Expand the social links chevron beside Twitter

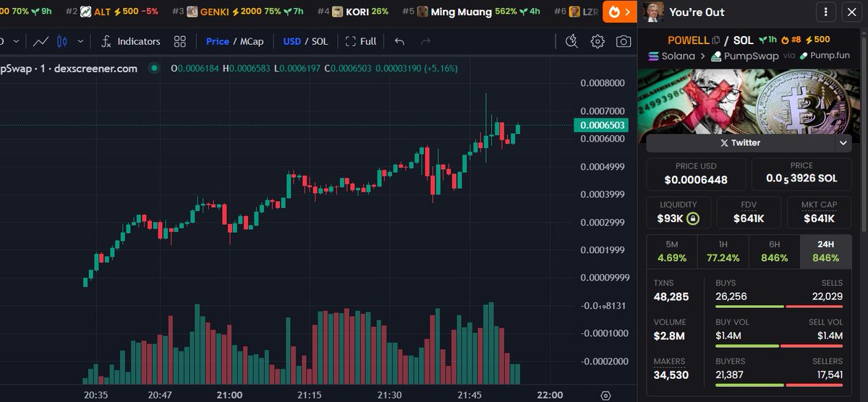pos(843,142)
